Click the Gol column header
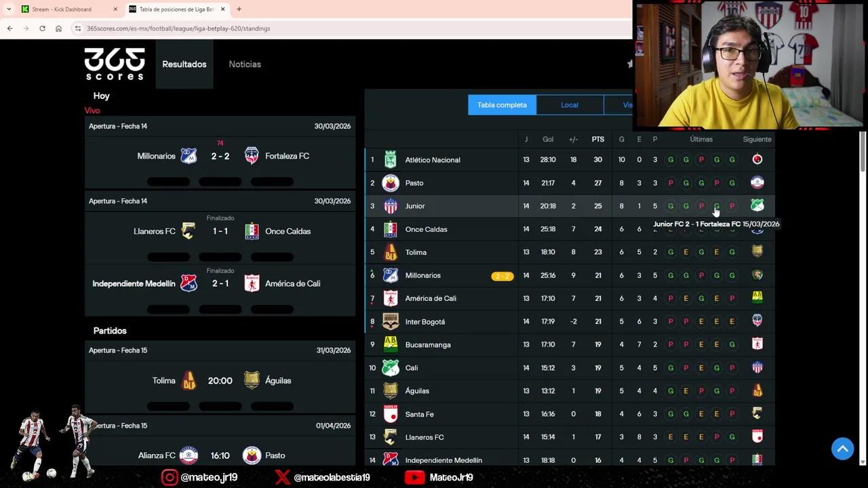Image resolution: width=868 pixels, height=488 pixels. tap(548, 140)
